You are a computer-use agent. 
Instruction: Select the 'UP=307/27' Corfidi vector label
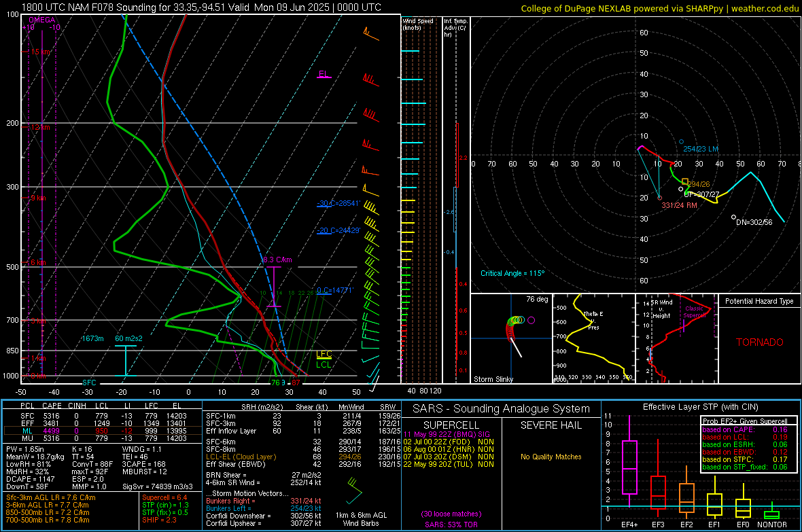point(701,194)
